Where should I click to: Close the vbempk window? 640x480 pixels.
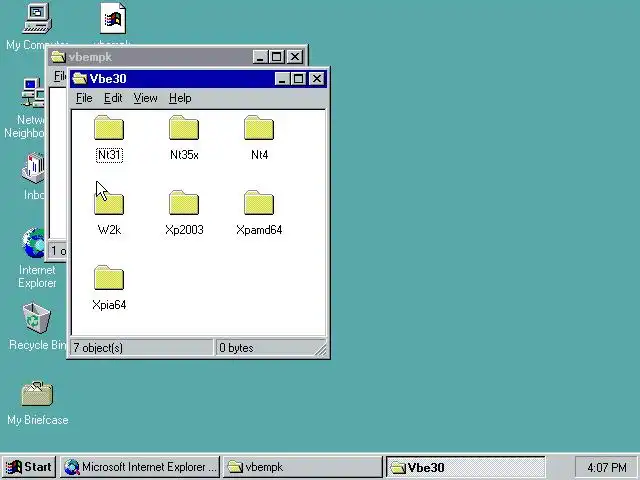[295, 57]
